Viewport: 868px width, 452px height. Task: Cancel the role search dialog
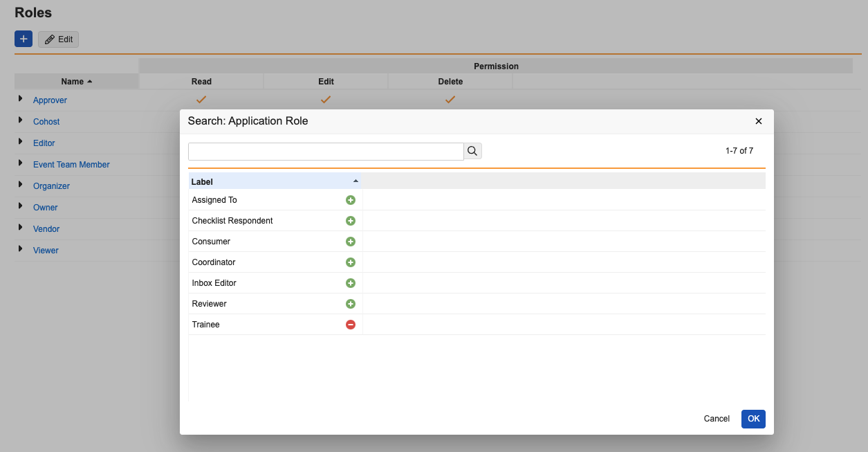click(716, 419)
